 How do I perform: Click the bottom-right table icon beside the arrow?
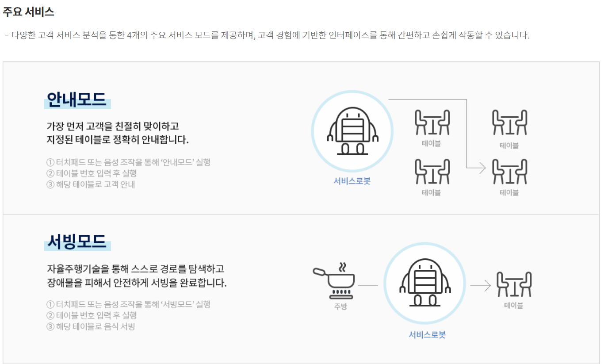[509, 172]
